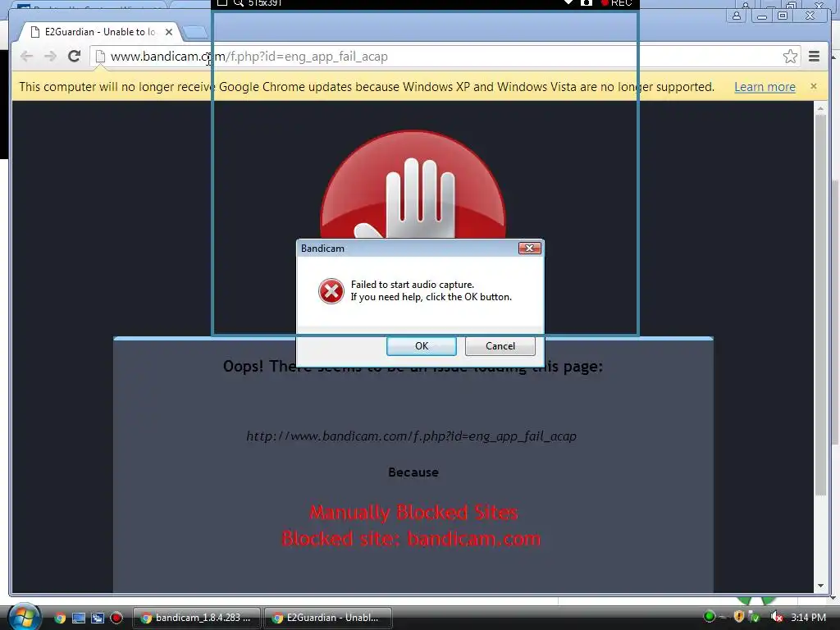Image resolution: width=840 pixels, height=630 pixels.
Task: Select the E2Guardian browser tab
Action: click(99, 32)
